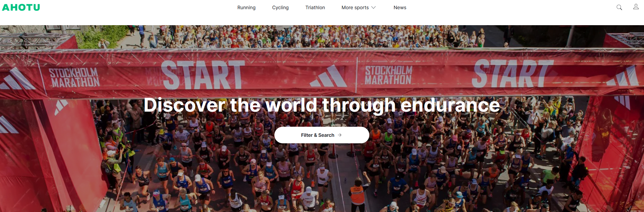Open the search magnifier icon

[619, 7]
